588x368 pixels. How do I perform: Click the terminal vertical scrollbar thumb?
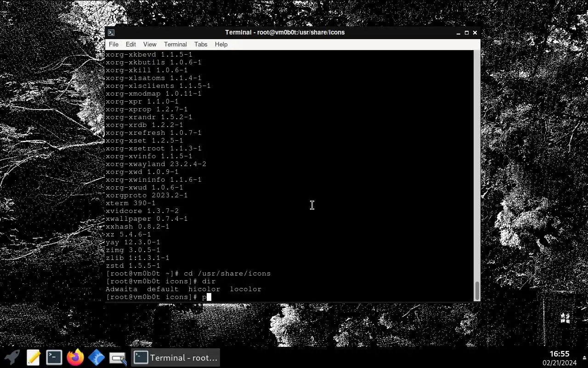pyautogui.click(x=477, y=290)
